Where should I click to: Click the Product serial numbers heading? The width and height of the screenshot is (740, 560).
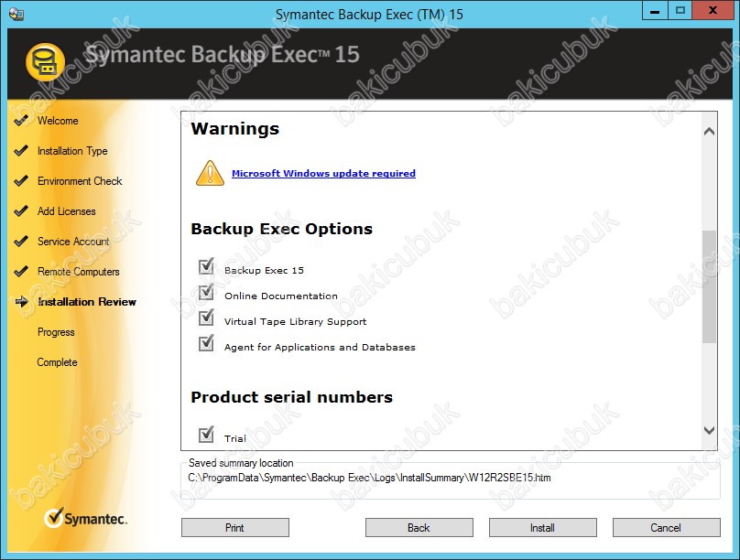291,397
